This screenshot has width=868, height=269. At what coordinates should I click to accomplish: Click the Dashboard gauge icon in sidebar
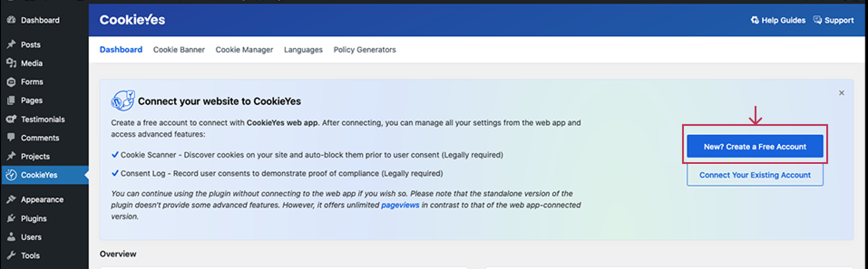pyautogui.click(x=11, y=20)
